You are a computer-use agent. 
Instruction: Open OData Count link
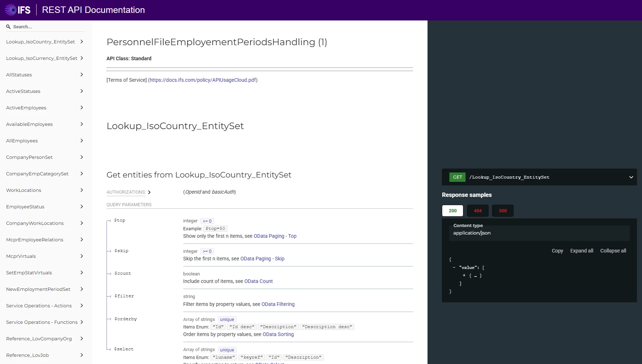coord(258,281)
